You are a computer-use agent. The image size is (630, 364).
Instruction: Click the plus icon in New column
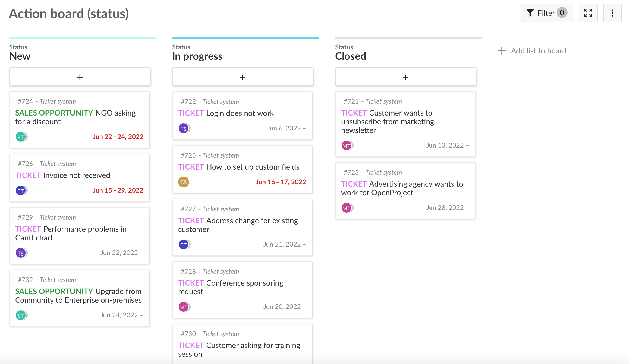click(79, 77)
